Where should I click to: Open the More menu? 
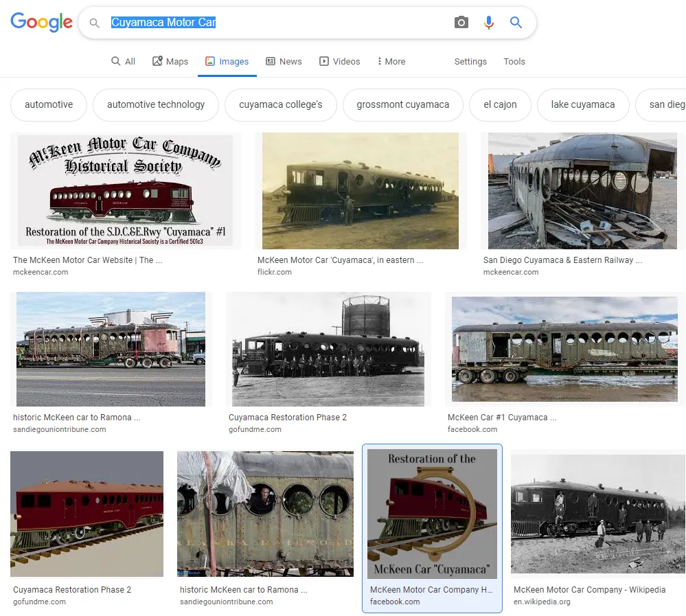[x=391, y=61]
